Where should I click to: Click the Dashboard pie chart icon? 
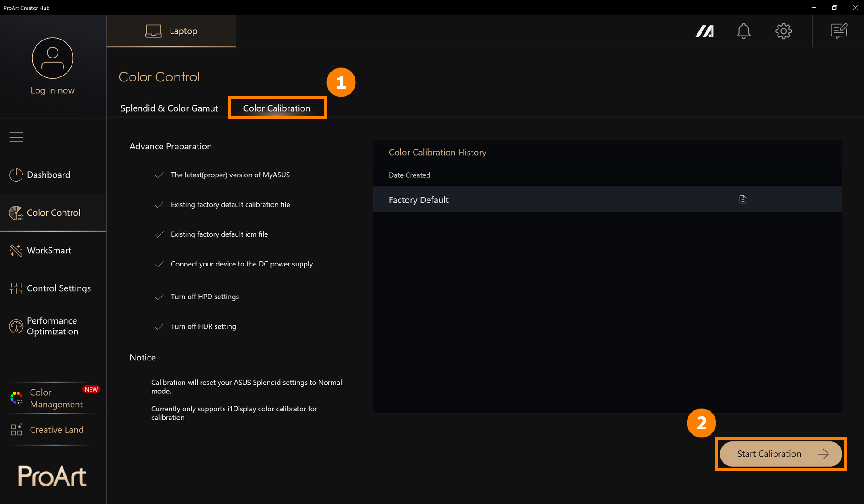[x=16, y=175]
